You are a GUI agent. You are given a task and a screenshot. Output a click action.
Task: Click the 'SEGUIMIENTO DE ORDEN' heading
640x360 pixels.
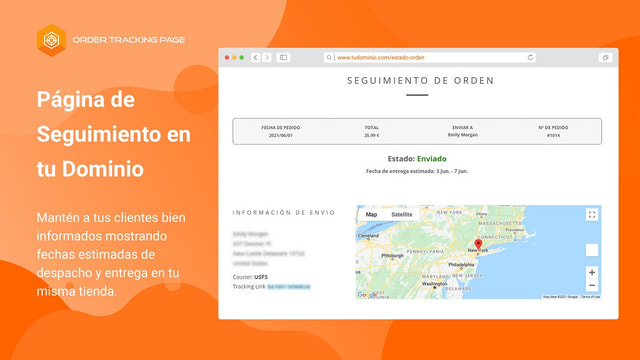tap(420, 80)
